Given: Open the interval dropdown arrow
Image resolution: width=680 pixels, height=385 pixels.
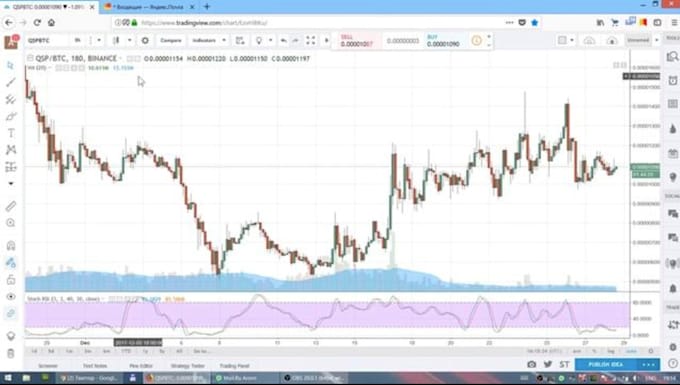Looking at the screenshot, I should 99,40.
